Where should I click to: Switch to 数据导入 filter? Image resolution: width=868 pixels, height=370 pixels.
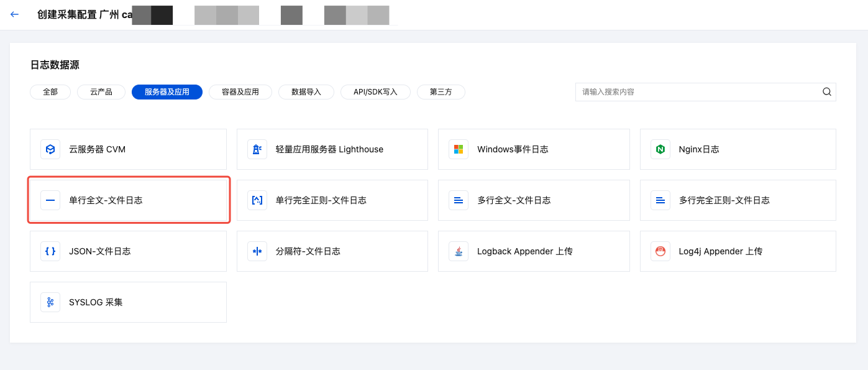[x=306, y=92]
